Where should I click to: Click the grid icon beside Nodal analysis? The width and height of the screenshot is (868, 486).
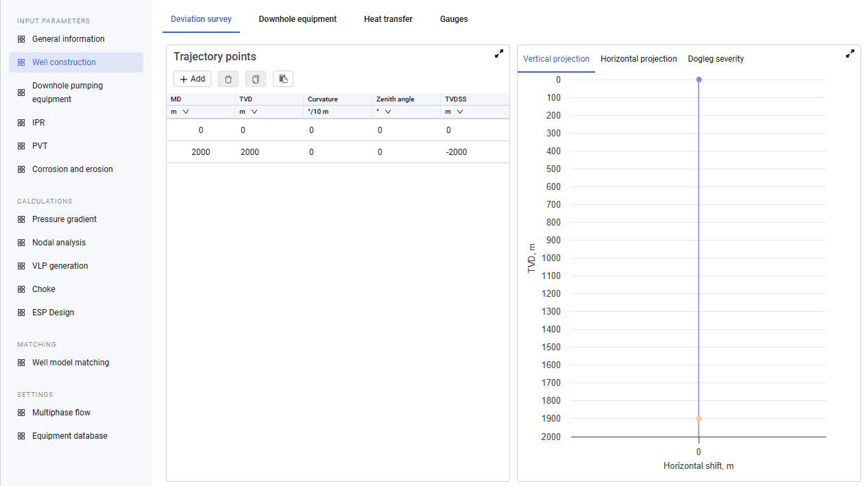[x=21, y=243]
